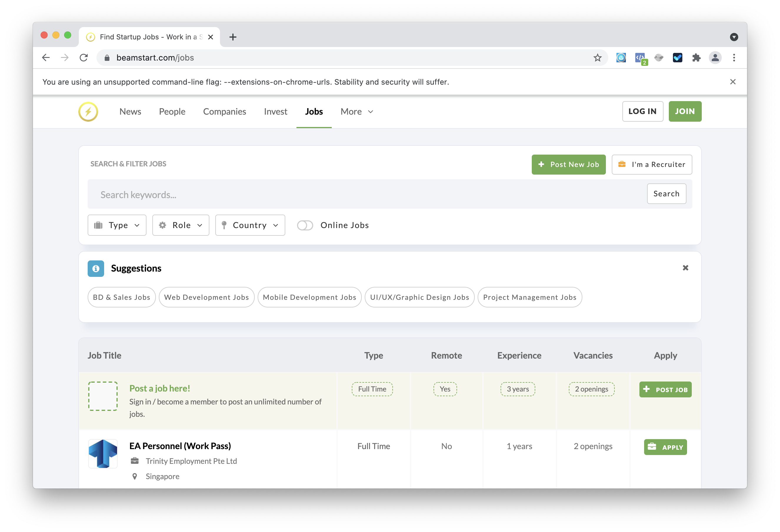The width and height of the screenshot is (780, 532).
Task: Switch to the Invest section
Action: tap(275, 112)
